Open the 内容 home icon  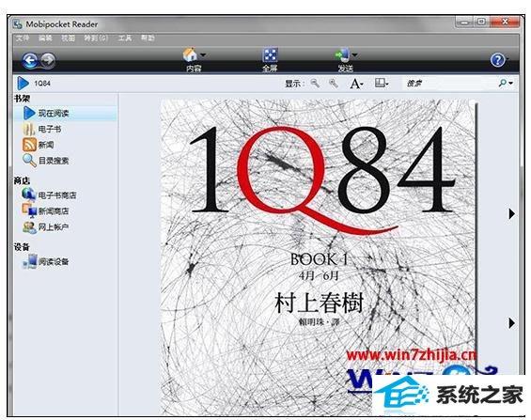pyautogui.click(x=190, y=54)
